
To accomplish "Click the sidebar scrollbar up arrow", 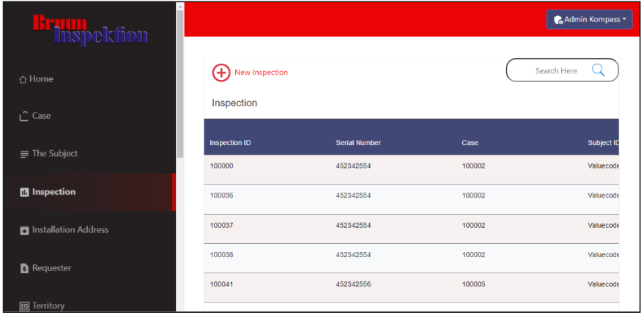I will pyautogui.click(x=180, y=6).
